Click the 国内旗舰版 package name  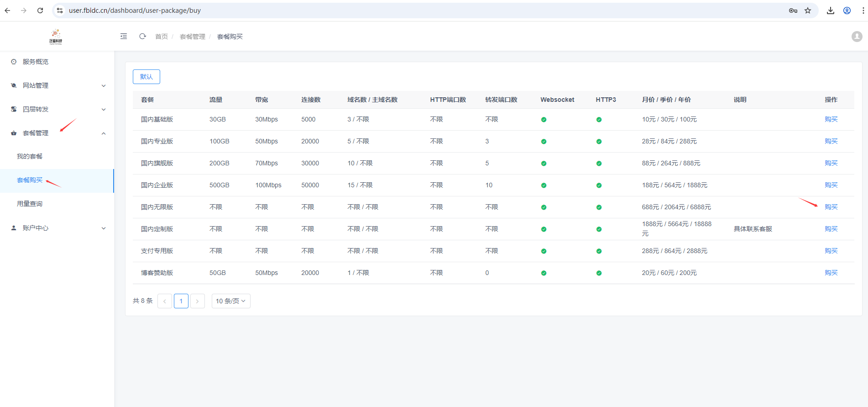pos(157,163)
